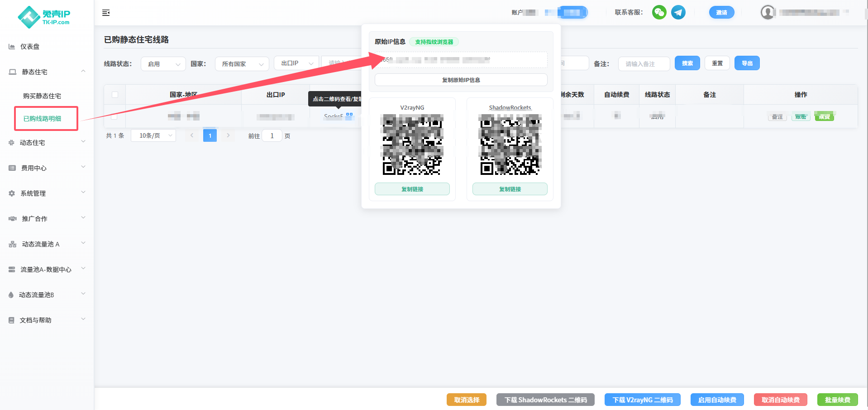Viewport: 868px width, 410px height.
Task: Click the 动态住宅 icon in sidebar
Action: pos(11,143)
